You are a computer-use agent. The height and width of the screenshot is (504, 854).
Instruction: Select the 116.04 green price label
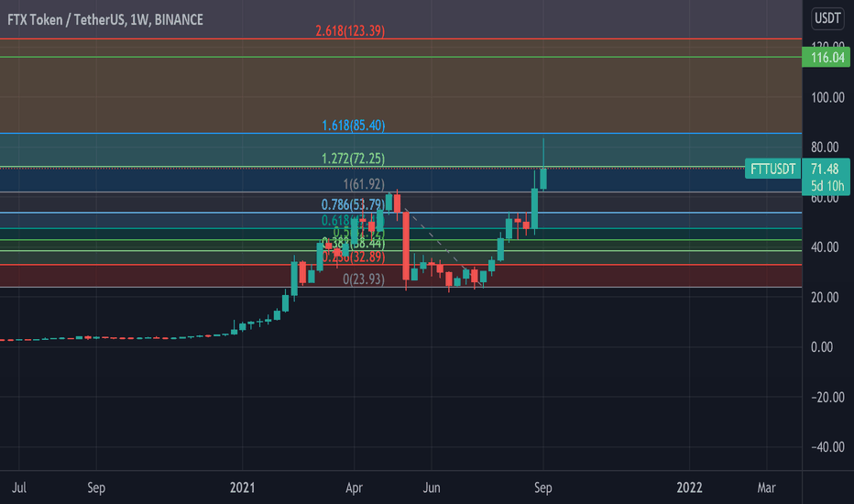(x=827, y=57)
